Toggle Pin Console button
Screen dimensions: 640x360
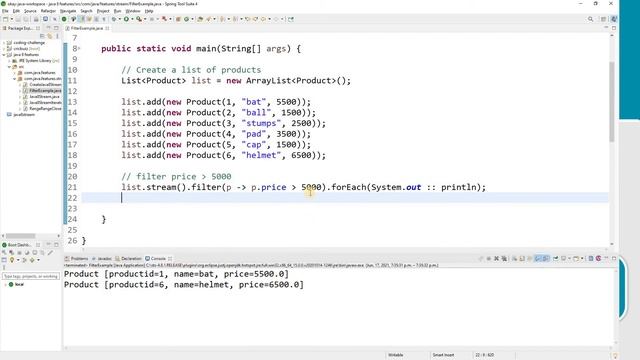click(556, 258)
